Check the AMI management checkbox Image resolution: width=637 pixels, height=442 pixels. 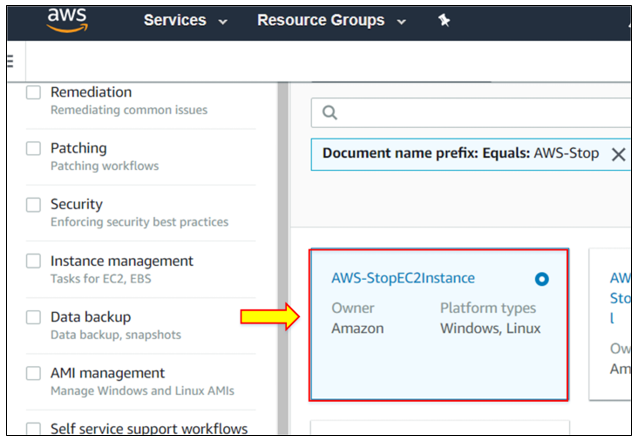click(33, 373)
